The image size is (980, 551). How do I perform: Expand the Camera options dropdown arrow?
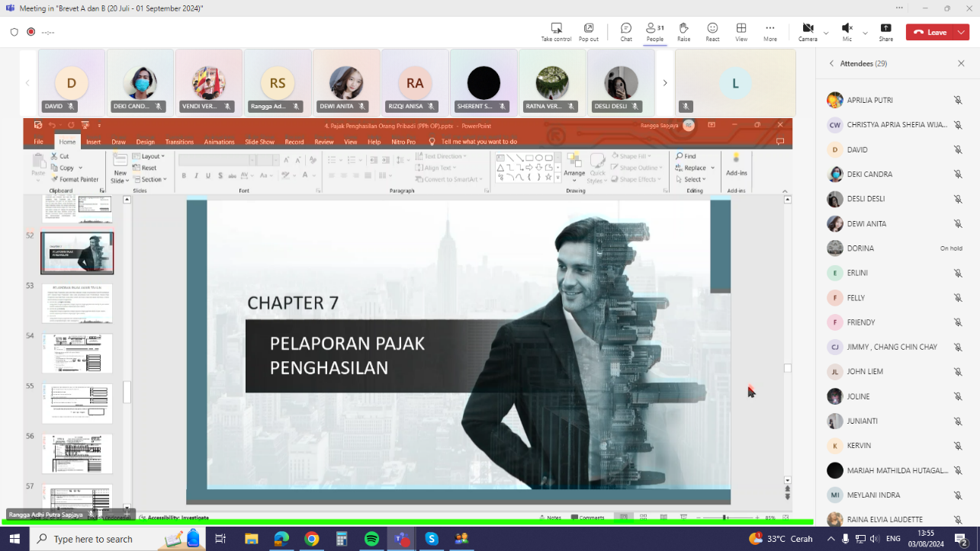(826, 33)
